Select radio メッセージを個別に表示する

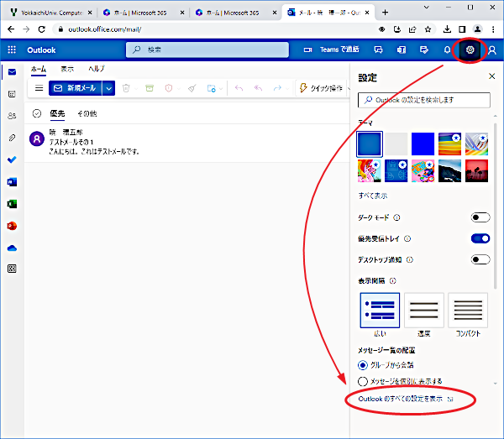click(363, 381)
